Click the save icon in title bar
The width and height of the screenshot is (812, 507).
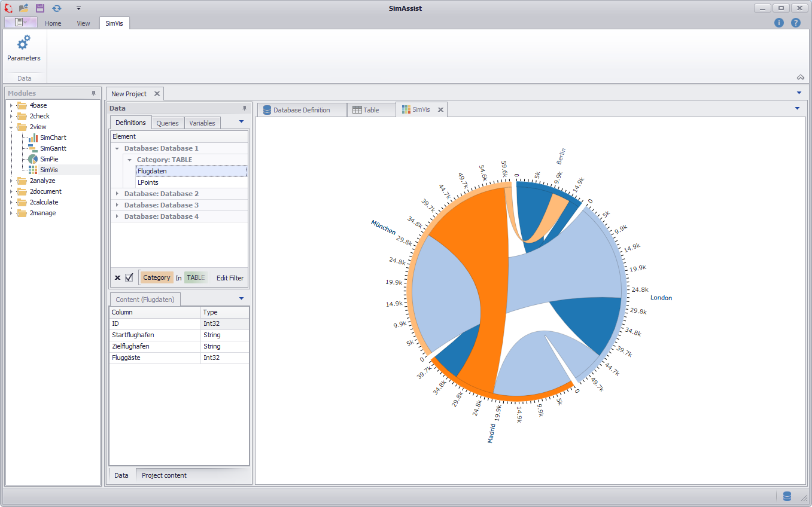[40, 8]
